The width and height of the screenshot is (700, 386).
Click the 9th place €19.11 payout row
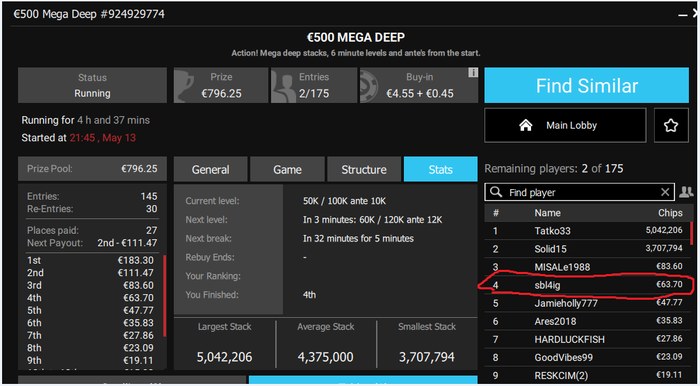(90, 360)
